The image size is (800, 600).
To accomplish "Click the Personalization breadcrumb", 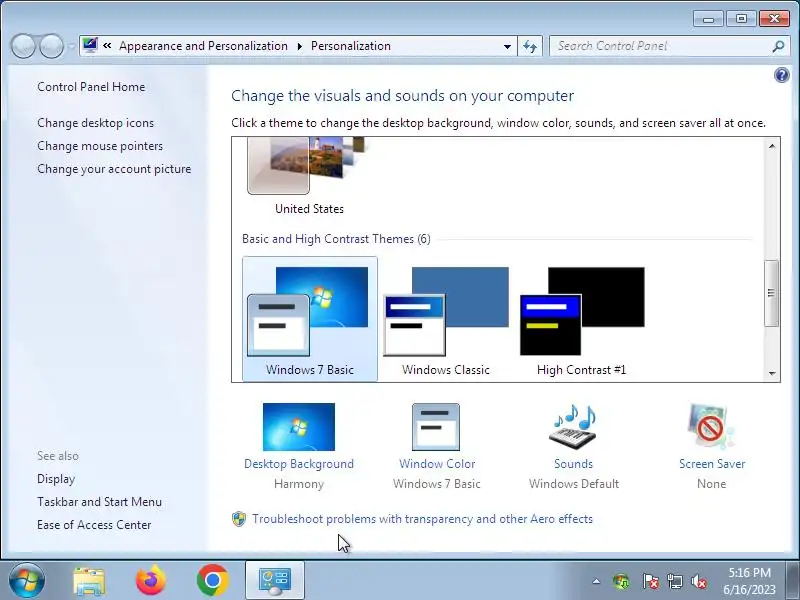I will [x=351, y=46].
